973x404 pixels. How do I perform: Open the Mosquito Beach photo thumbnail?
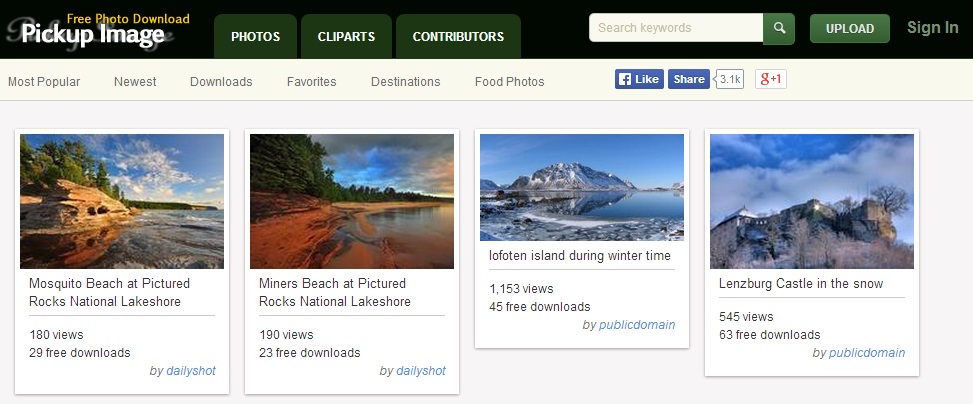(x=122, y=201)
